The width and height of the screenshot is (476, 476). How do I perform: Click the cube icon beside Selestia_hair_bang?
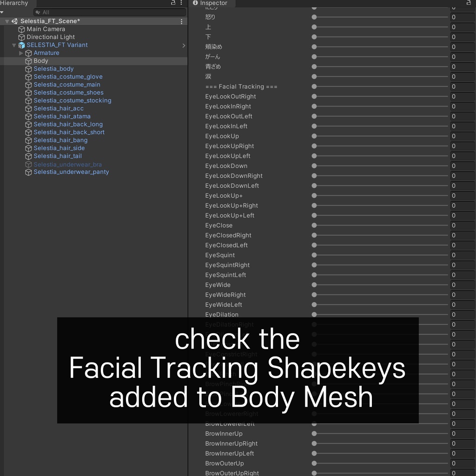[x=28, y=140]
